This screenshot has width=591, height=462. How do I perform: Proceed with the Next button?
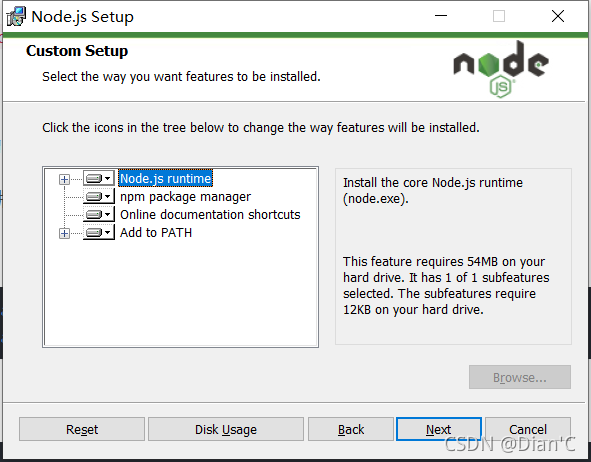coord(439,429)
